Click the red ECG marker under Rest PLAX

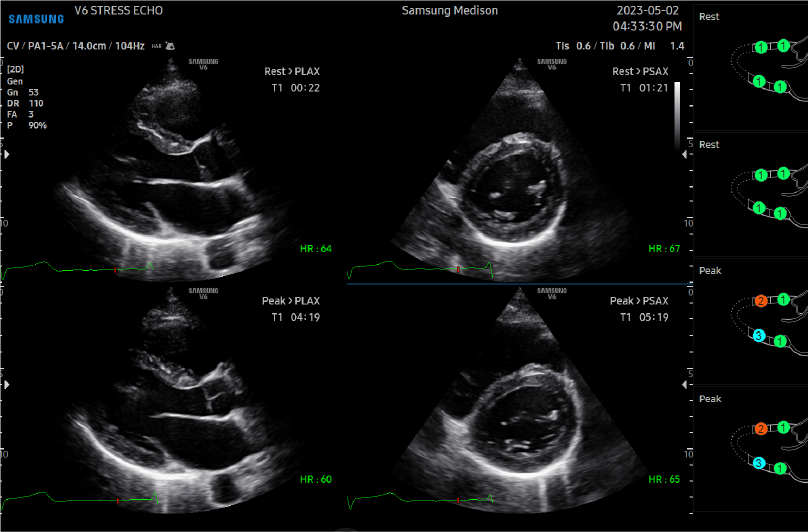115,270
